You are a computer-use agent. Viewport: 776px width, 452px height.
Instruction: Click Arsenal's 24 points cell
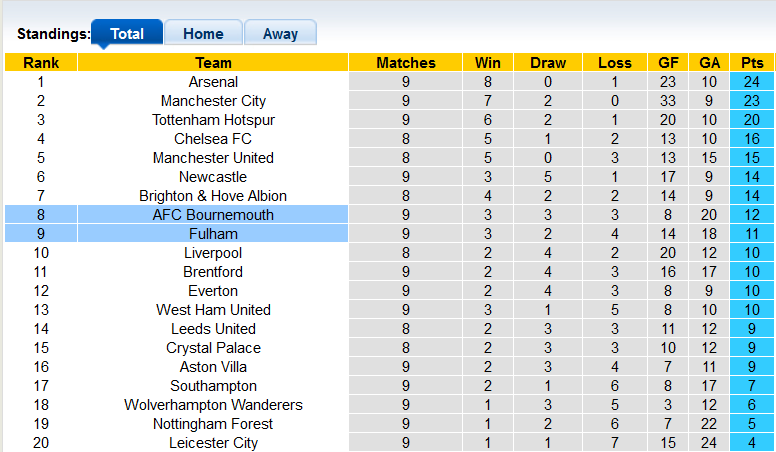752,82
